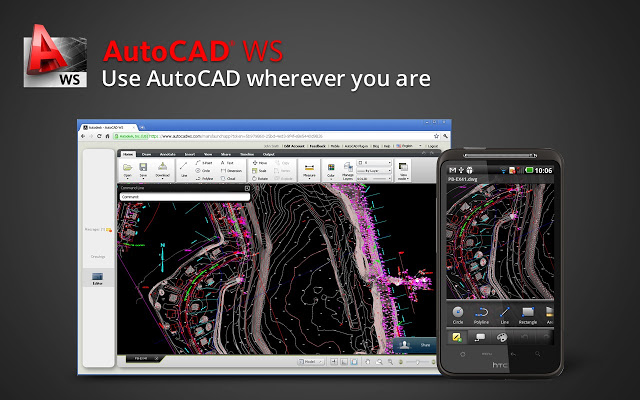Viewport: 640px width, 400px height.
Task: Open Manage Layers
Action: click(348, 170)
